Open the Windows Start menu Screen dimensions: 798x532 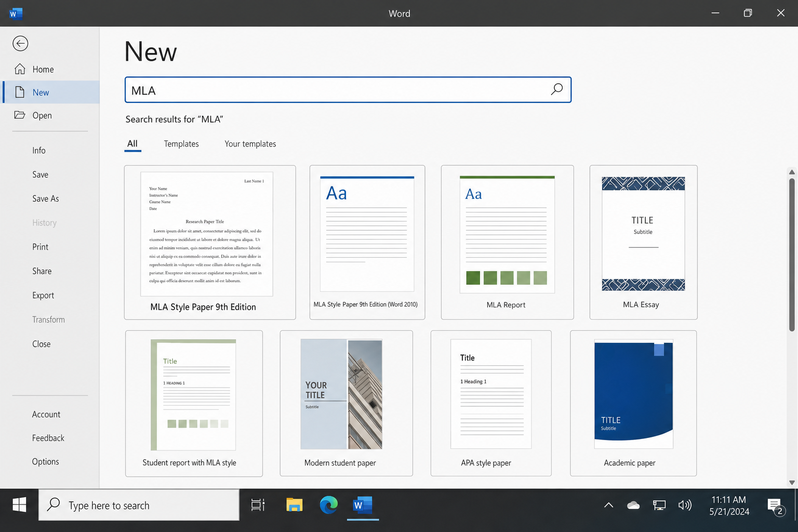[x=19, y=504]
